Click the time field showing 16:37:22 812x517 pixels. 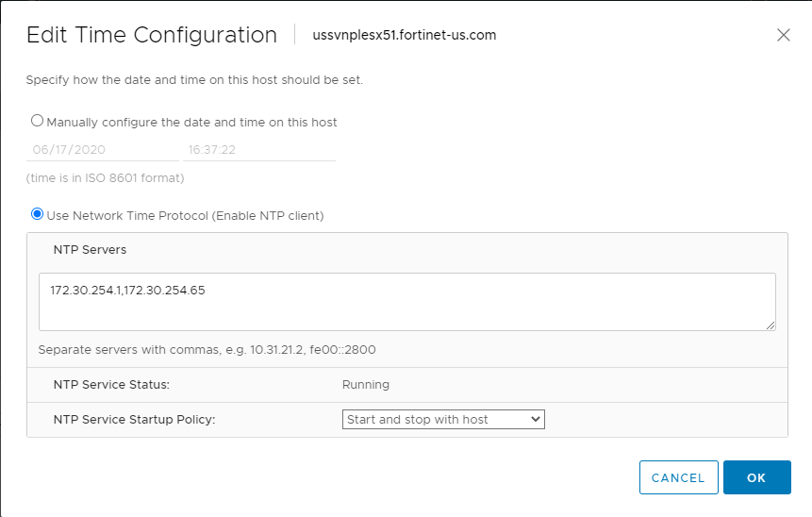pyautogui.click(x=258, y=150)
